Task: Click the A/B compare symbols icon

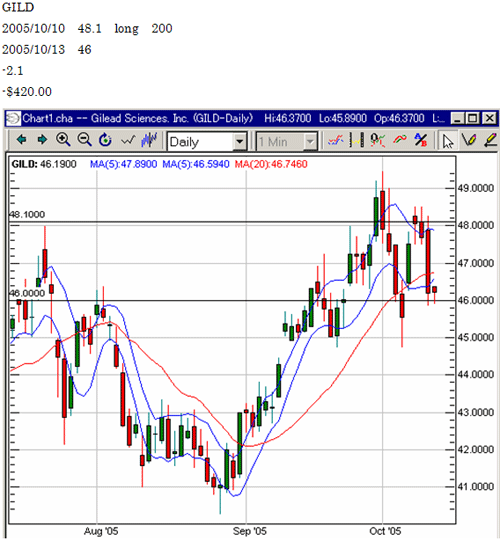Action: [420, 140]
